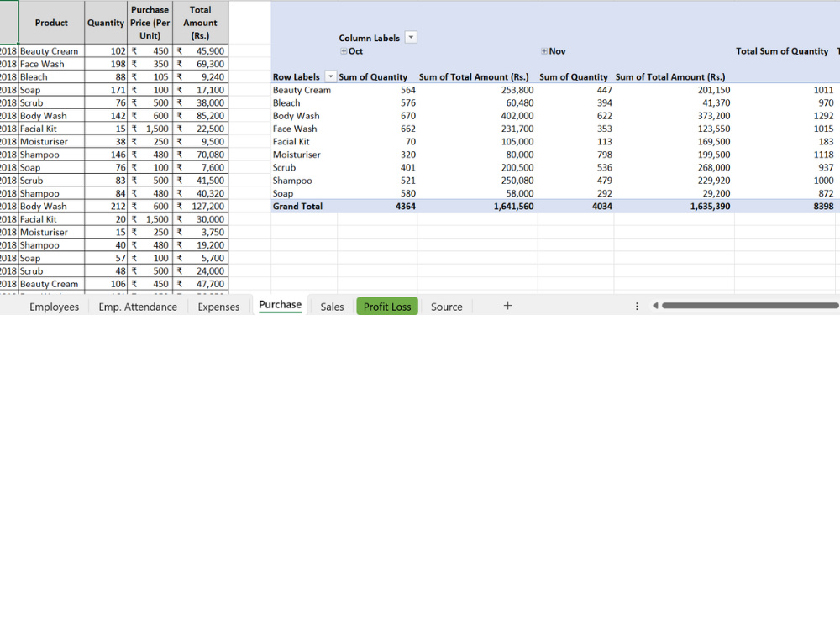
Task: Select Oct grand total amount 1,641,560
Action: pyautogui.click(x=513, y=207)
